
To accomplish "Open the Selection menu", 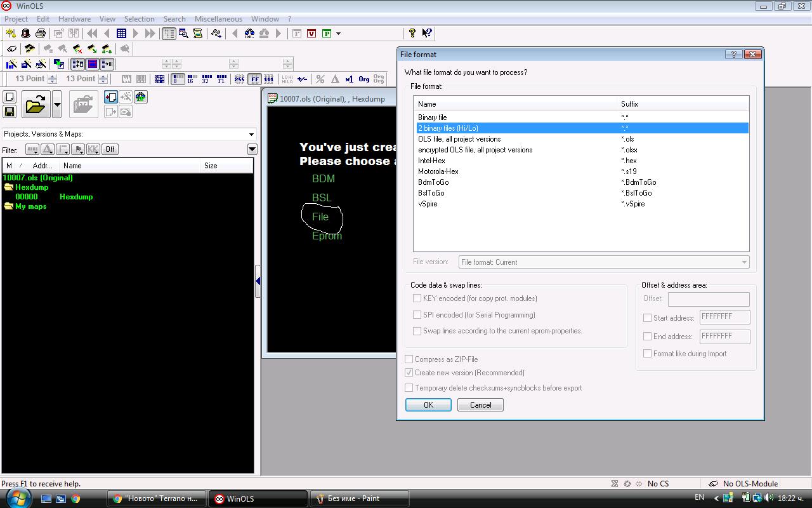I will tap(140, 19).
